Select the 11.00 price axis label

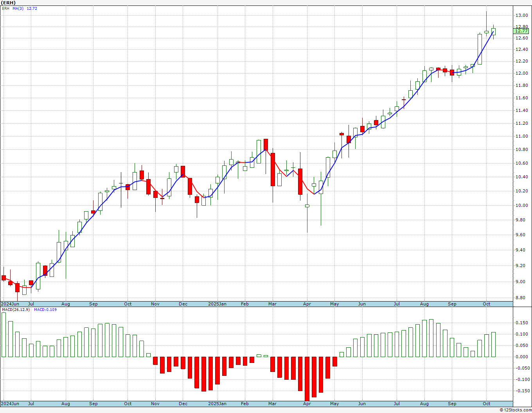click(521, 136)
